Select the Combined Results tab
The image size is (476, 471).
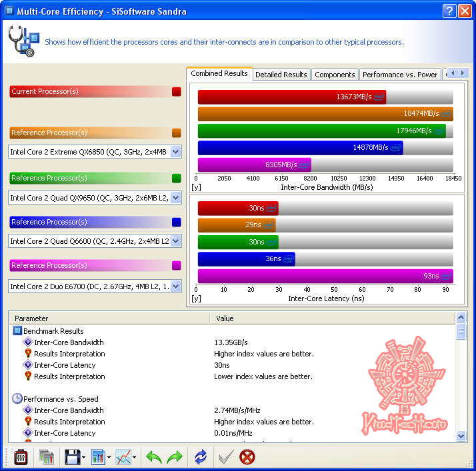[x=219, y=73]
